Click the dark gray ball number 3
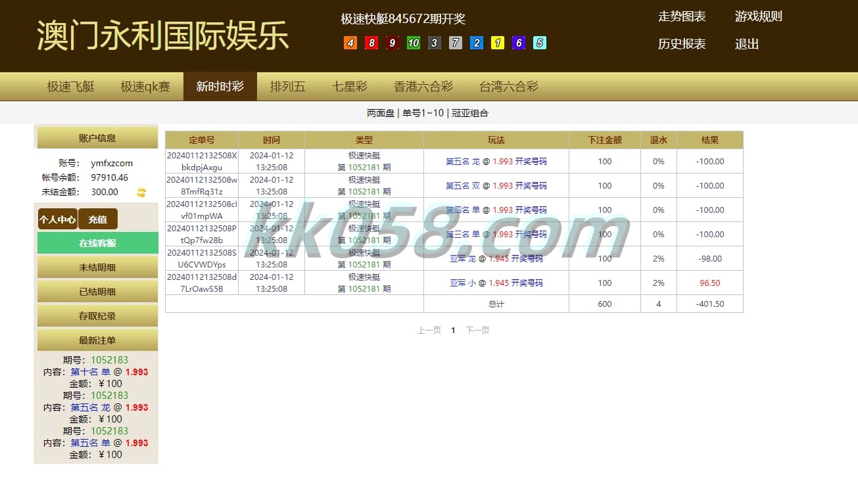Screen dimensions: 858x504 click(434, 43)
